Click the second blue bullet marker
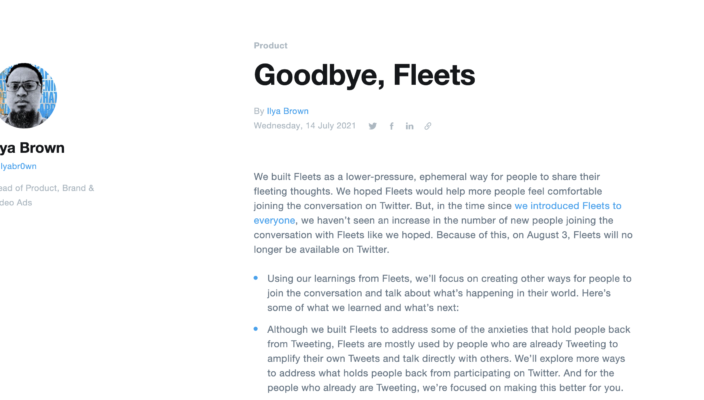The width and height of the screenshot is (704, 400). [x=257, y=327]
